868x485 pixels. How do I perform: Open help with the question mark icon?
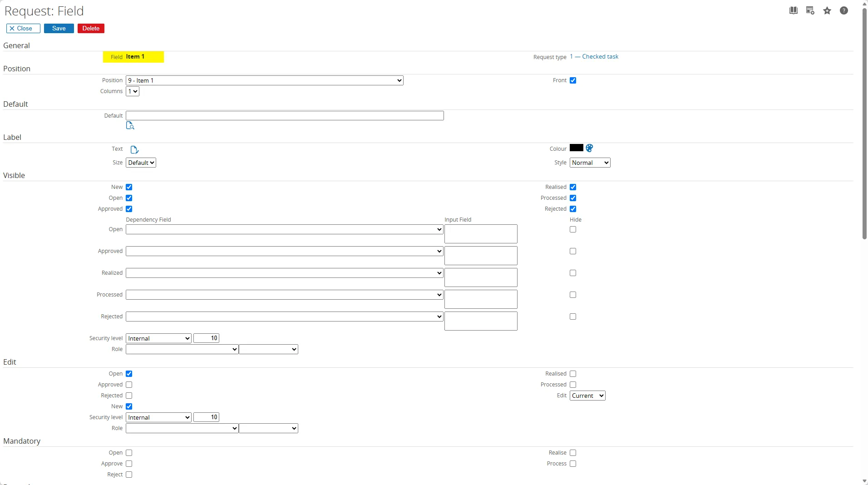[843, 10]
